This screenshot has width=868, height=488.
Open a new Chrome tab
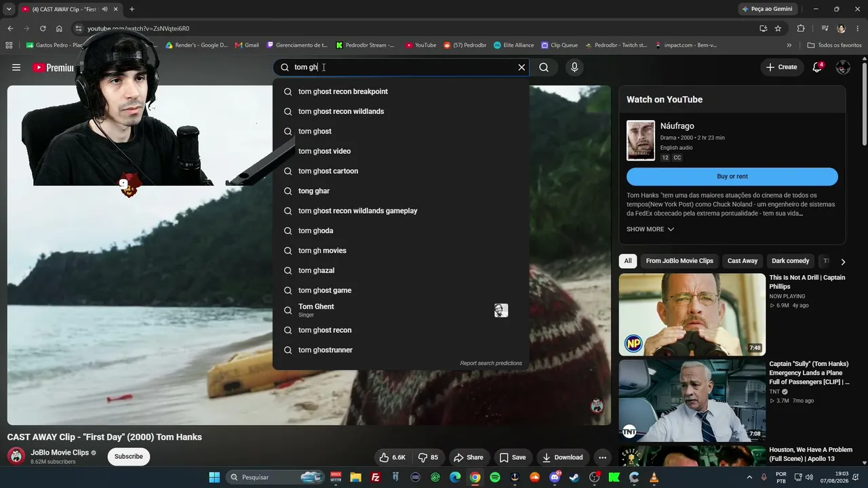coord(132,9)
